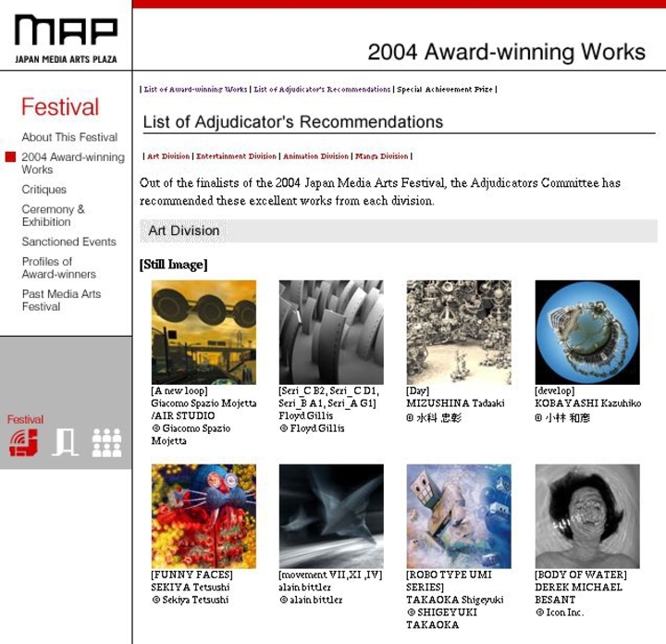
Task: Open About This Festival page
Action: (x=69, y=137)
